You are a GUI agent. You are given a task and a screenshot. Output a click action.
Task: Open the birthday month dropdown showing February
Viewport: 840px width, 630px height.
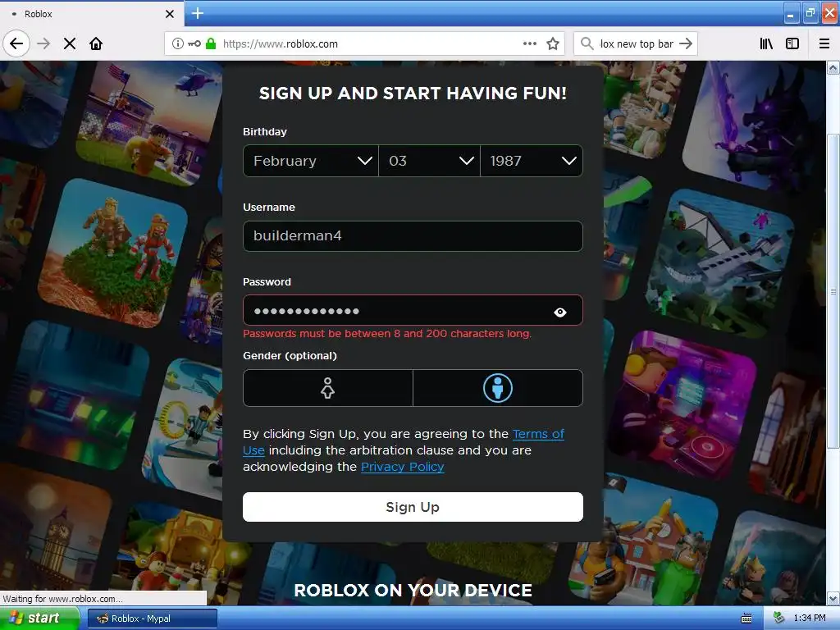311,161
